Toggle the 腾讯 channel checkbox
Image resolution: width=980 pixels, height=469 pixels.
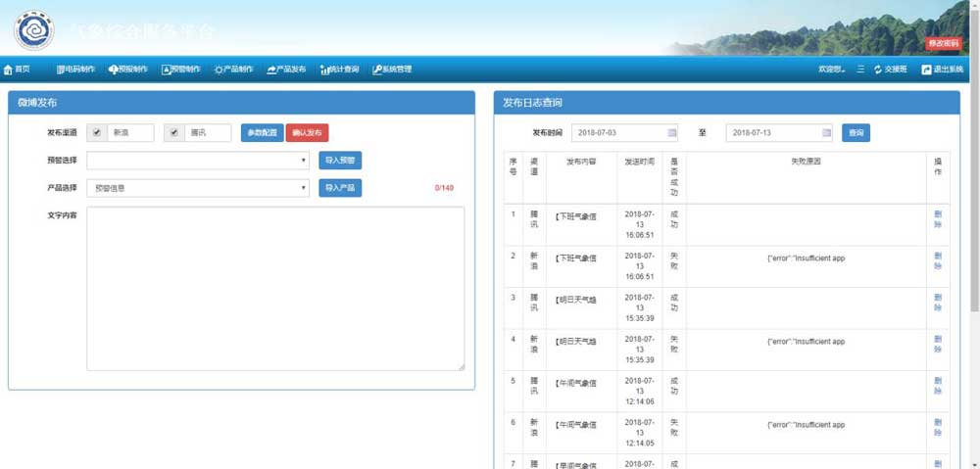pos(173,132)
